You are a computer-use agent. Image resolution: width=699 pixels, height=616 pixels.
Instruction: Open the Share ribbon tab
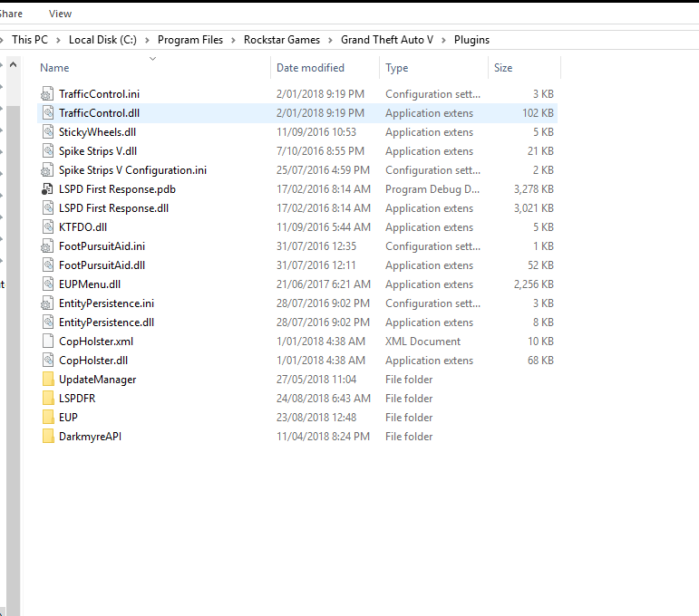pos(11,14)
